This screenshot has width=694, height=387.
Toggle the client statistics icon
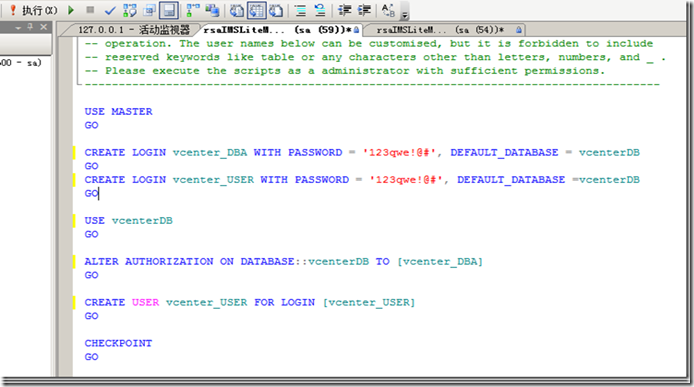(x=212, y=10)
